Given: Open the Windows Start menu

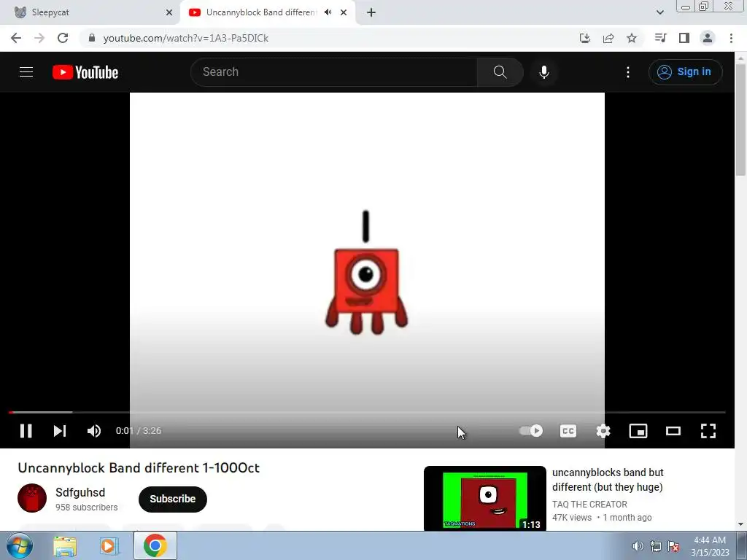Looking at the screenshot, I should 18,545.
